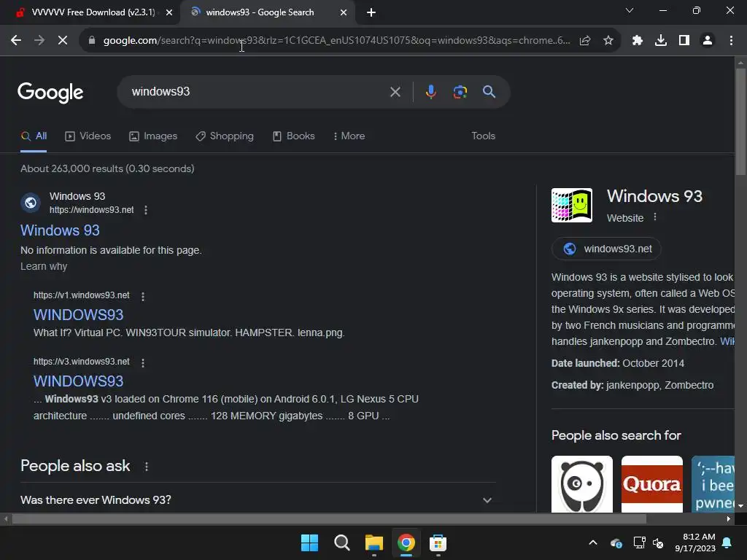
Task: Open options dots next to v3.windows93.net
Action: 143,362
